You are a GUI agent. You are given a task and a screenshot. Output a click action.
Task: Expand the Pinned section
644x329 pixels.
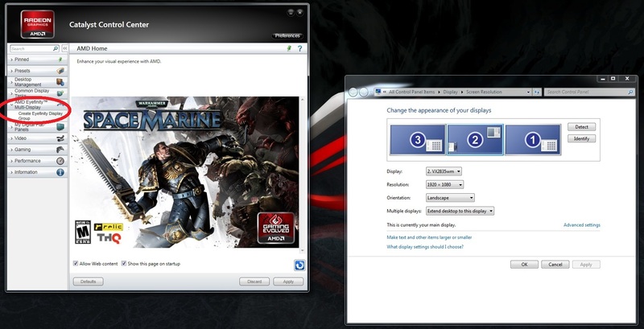click(11, 60)
